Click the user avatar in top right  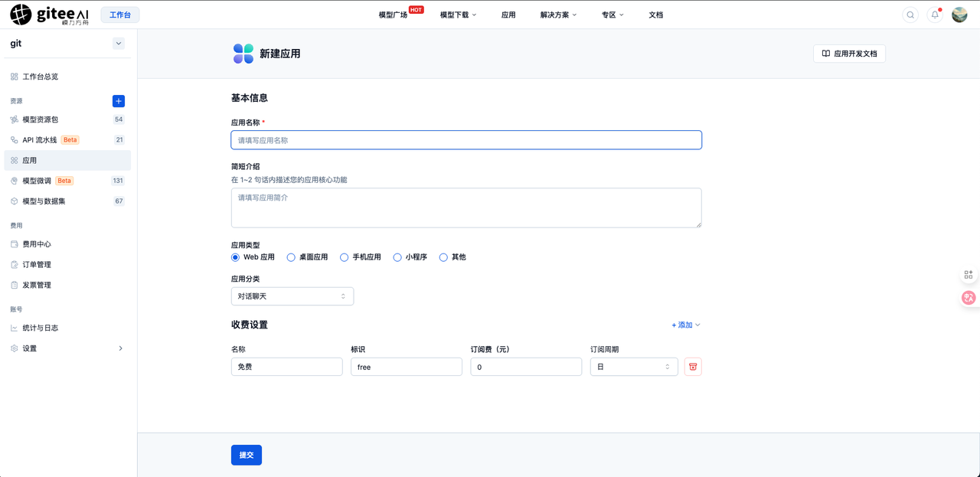(959, 15)
